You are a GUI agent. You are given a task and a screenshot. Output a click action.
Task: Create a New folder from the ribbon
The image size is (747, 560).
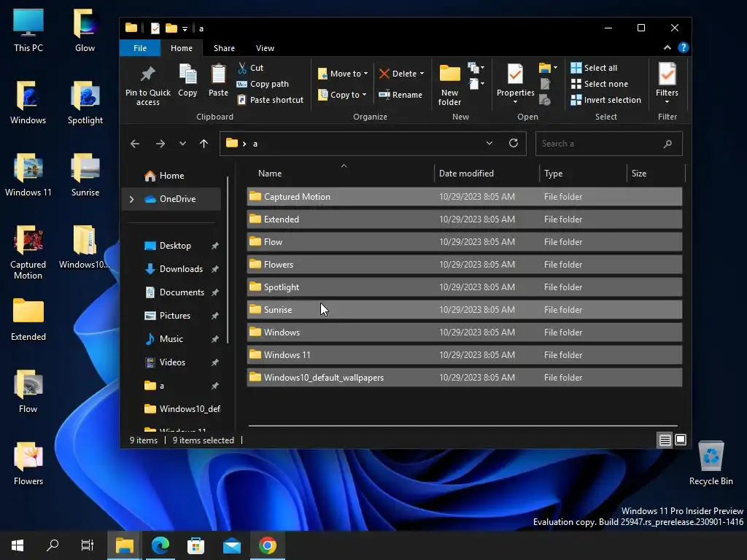pos(449,85)
